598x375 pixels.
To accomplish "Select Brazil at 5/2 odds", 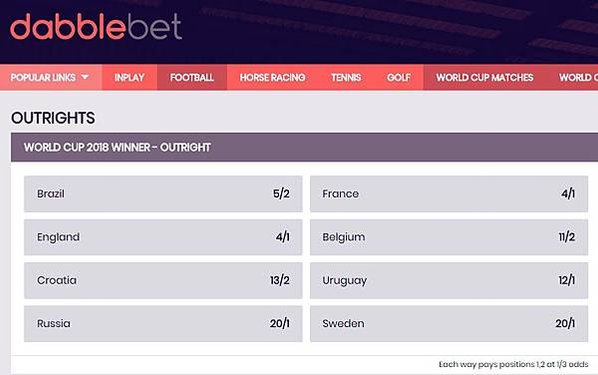I will click(x=163, y=194).
